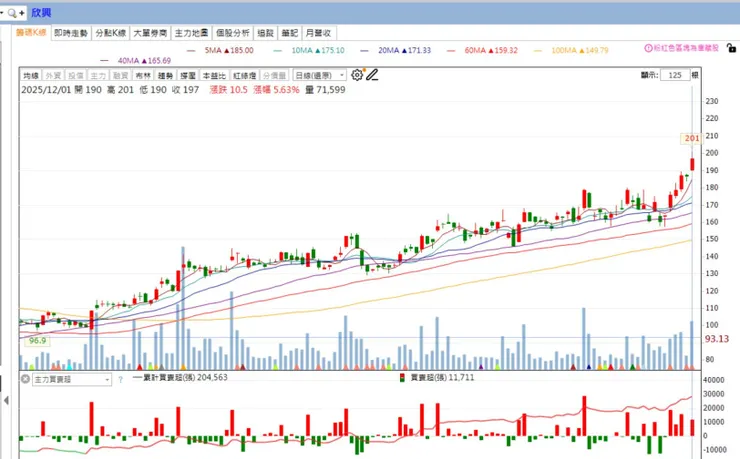
Task: Switch to the 分點K線 tab
Action: (110, 33)
